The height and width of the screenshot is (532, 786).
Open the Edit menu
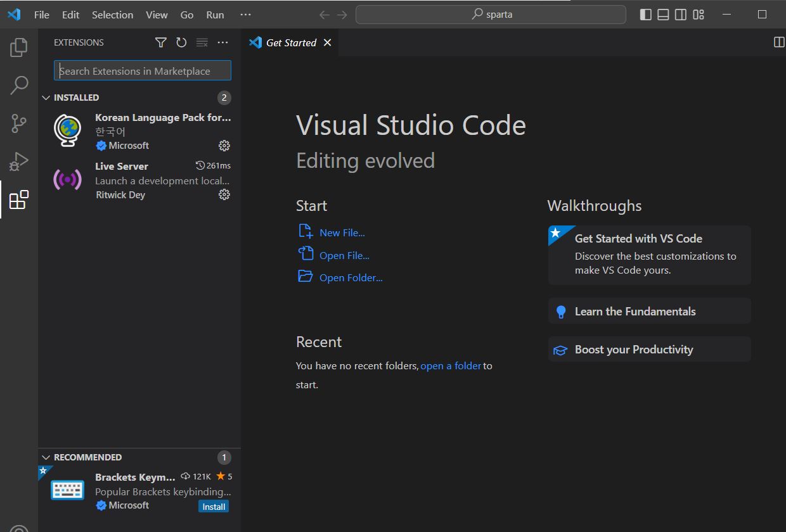71,15
